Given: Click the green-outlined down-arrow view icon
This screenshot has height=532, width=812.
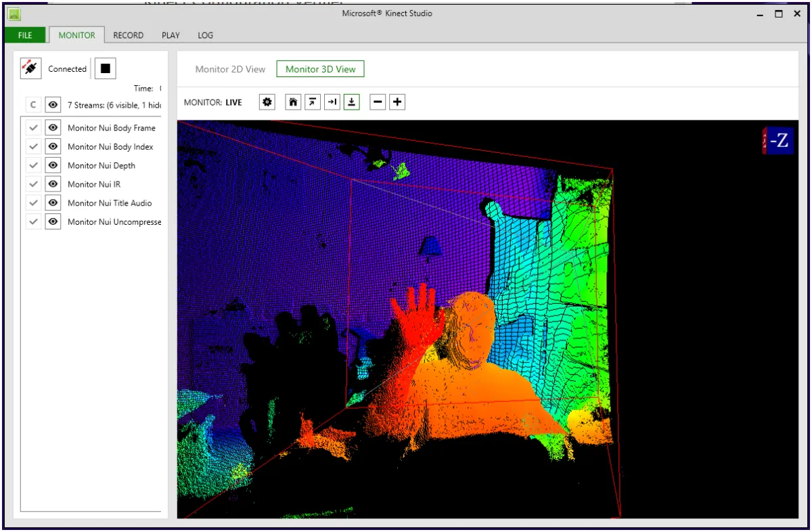Looking at the screenshot, I should (x=351, y=102).
